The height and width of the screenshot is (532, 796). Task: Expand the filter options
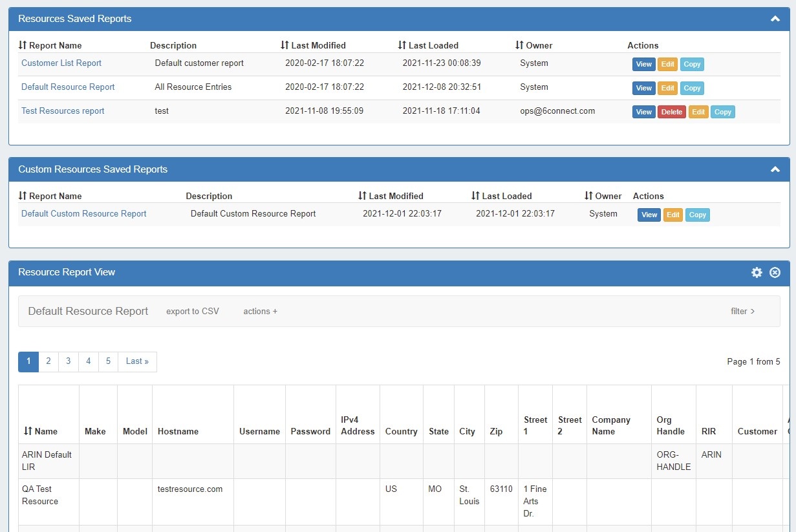[x=742, y=312]
